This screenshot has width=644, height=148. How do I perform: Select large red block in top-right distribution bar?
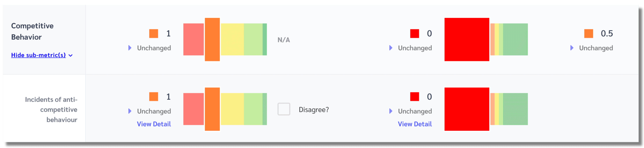[x=467, y=39]
